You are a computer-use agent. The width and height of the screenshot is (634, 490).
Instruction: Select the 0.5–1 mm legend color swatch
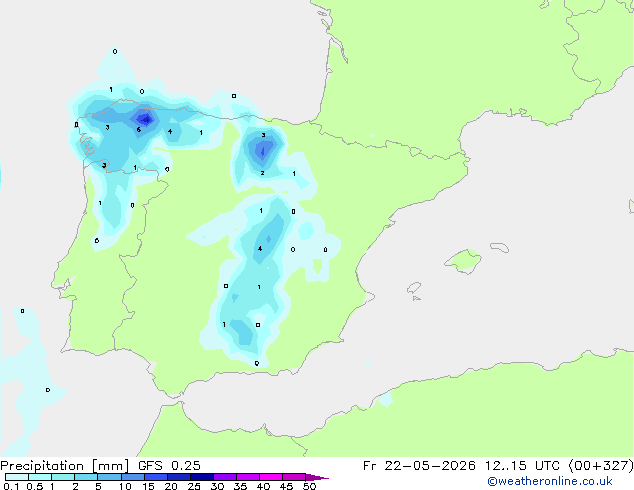click(x=40, y=477)
